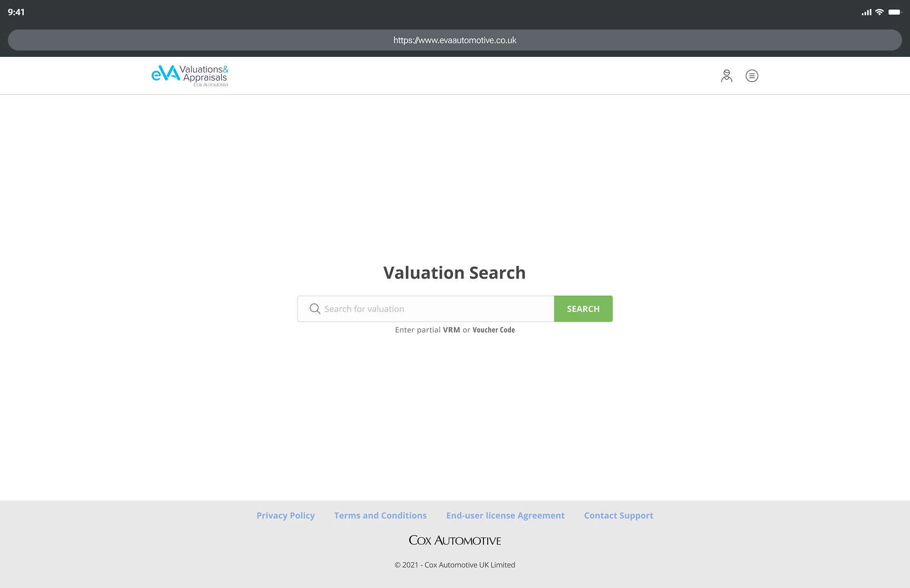This screenshot has width=910, height=588.
Task: Open the Terms and Conditions link
Action: (380, 516)
